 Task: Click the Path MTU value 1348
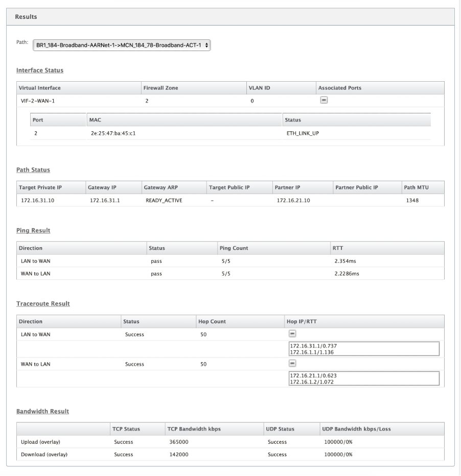coord(412,200)
